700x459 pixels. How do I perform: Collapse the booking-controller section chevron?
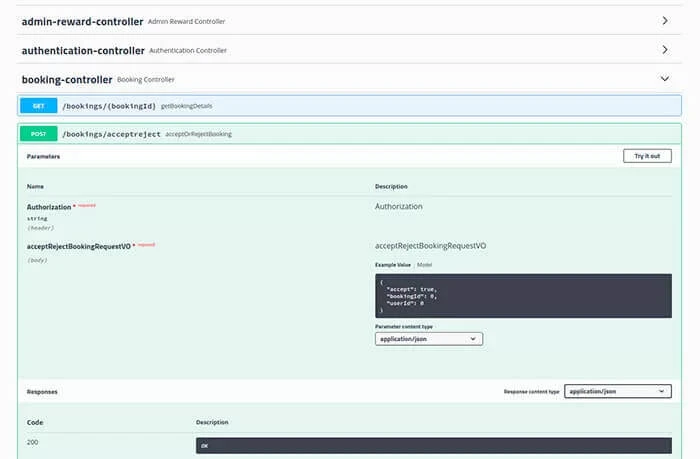[665, 79]
